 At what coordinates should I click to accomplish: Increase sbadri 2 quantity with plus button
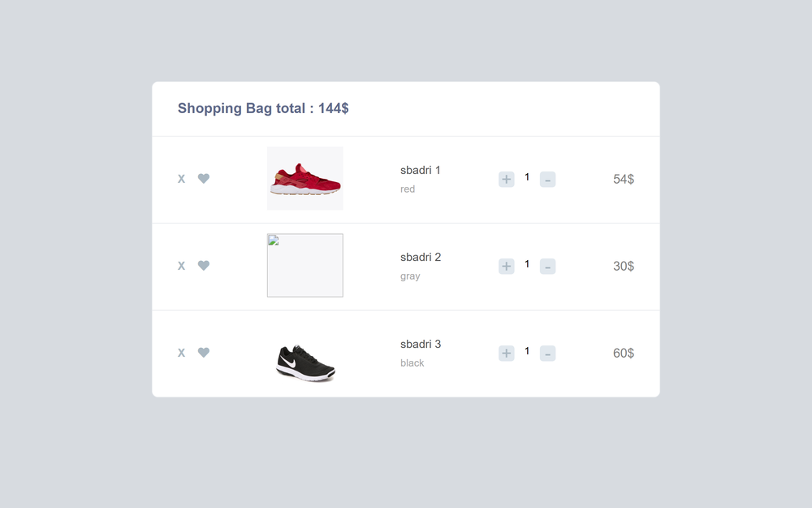coord(507,267)
